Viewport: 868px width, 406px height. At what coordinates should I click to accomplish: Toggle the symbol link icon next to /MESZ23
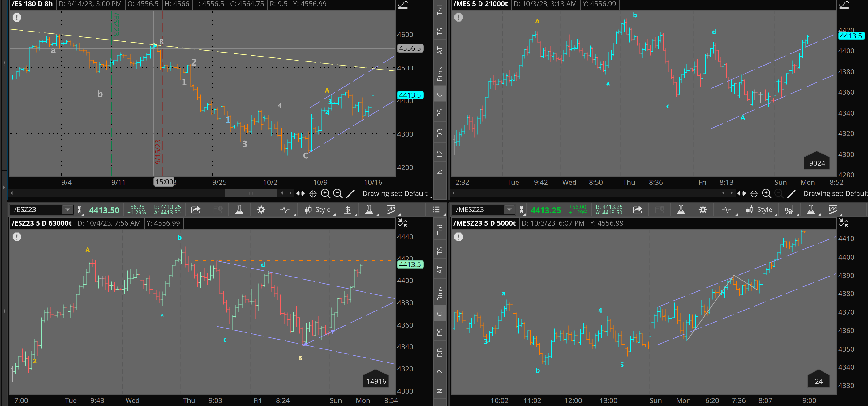coord(522,210)
